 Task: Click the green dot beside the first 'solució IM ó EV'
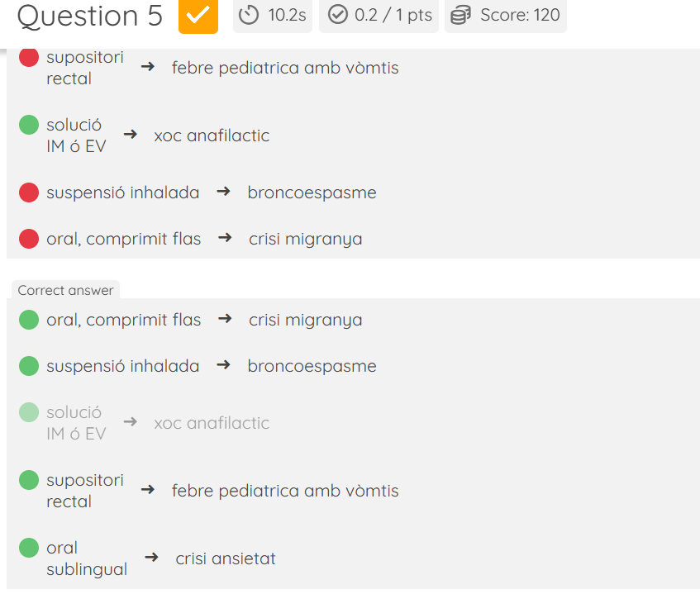coord(29,126)
